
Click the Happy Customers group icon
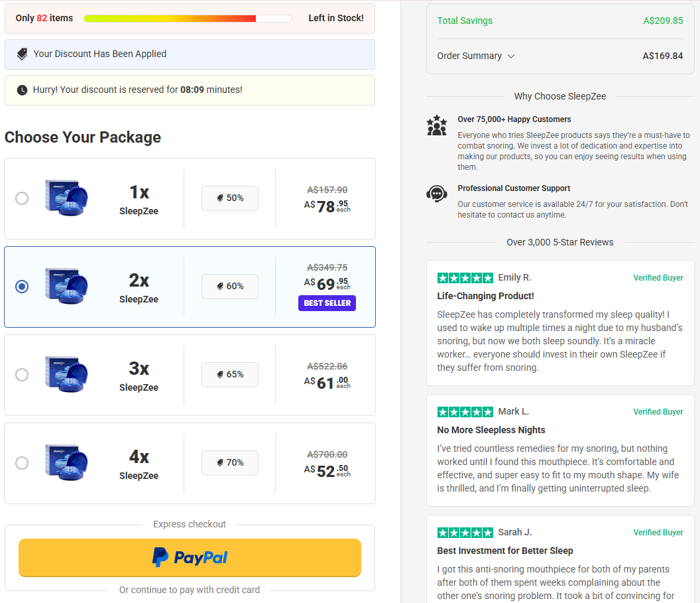tap(437, 125)
